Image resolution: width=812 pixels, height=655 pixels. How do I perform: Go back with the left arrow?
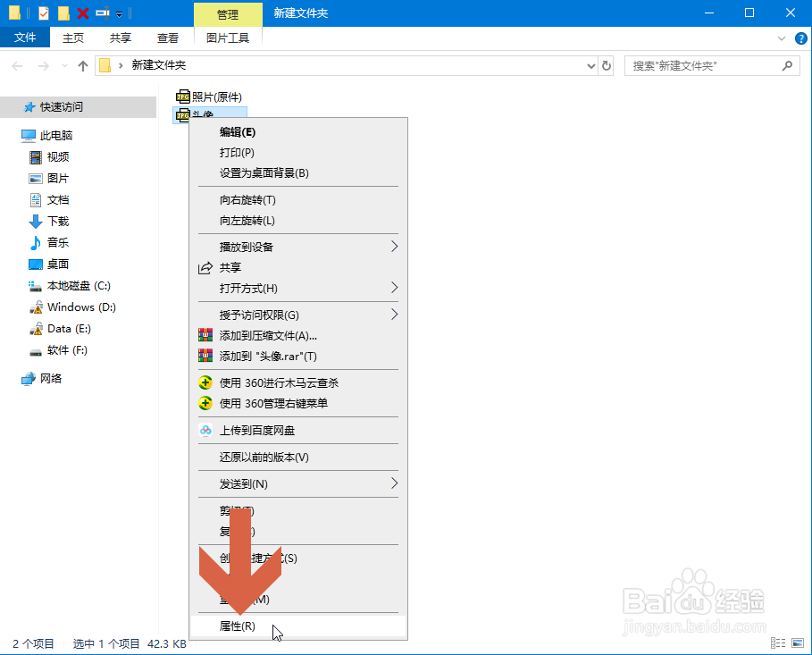(x=17, y=66)
